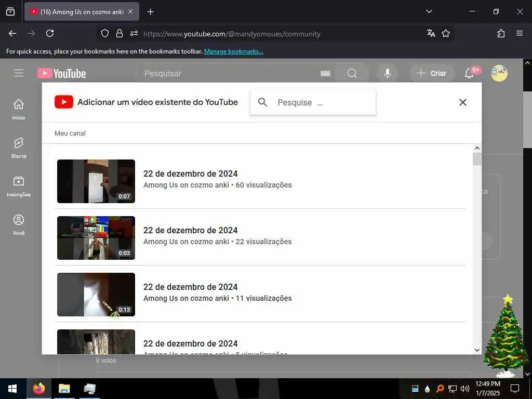Reload the page
The width and height of the screenshot is (532, 399).
tap(50, 33)
